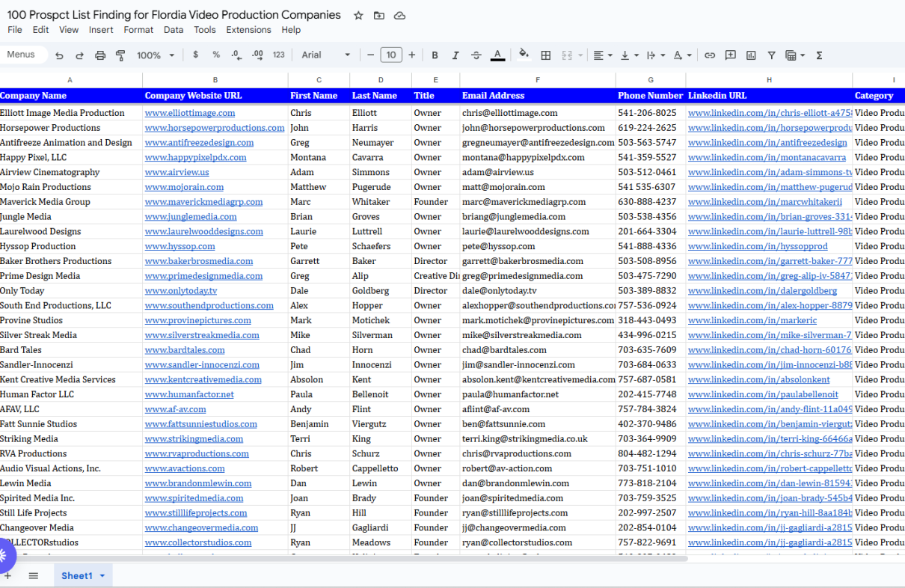Open the Insert menu
Viewport: 905px width, 588px height.
click(x=101, y=30)
